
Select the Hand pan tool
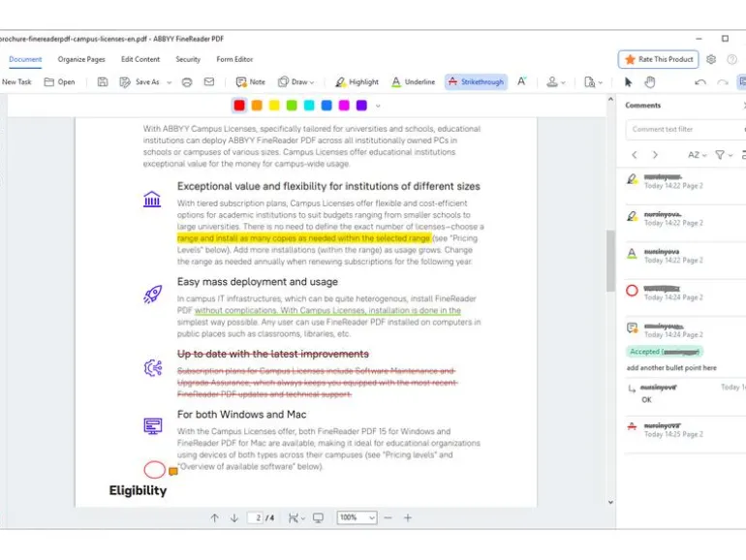tap(650, 81)
